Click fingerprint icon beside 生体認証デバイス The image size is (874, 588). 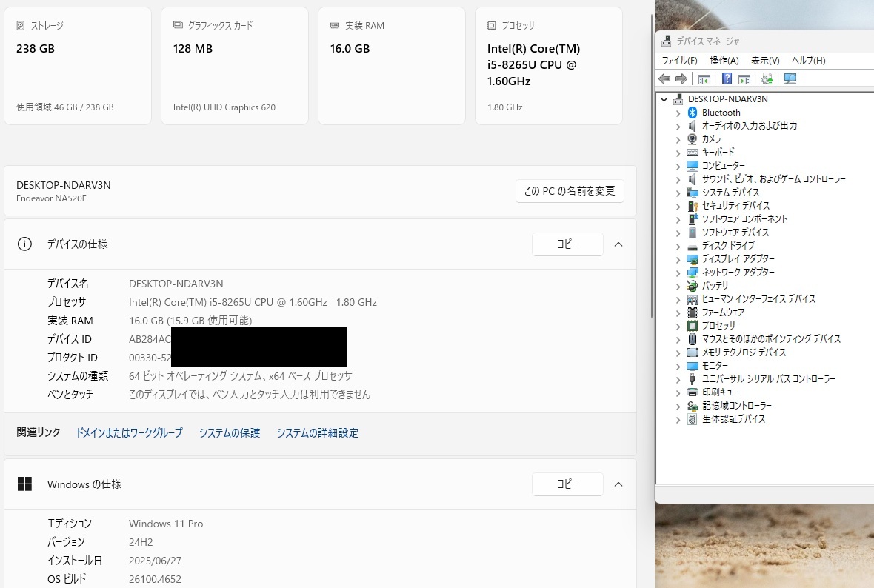click(693, 419)
